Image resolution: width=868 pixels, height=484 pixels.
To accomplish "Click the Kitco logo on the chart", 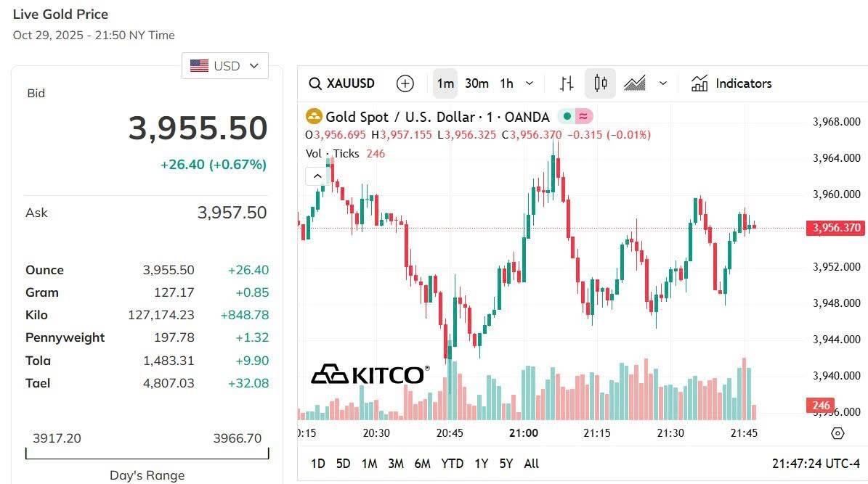I will pos(370,374).
